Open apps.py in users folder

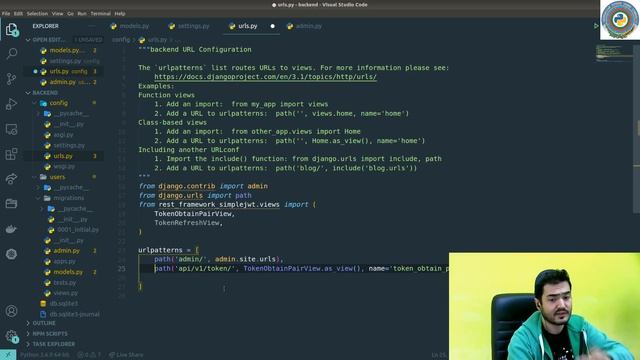click(63, 261)
